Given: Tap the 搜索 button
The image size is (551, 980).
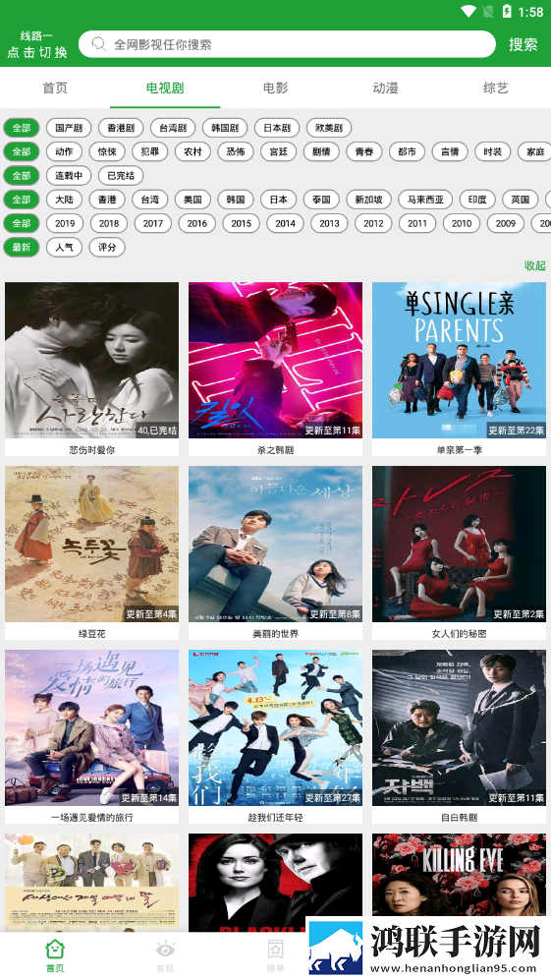Looking at the screenshot, I should click(523, 44).
